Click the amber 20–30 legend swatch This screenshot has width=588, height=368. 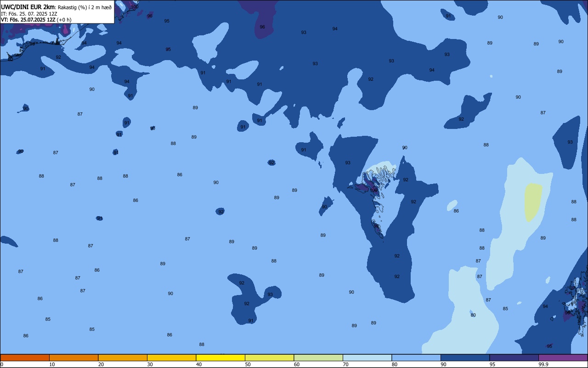[123, 357]
